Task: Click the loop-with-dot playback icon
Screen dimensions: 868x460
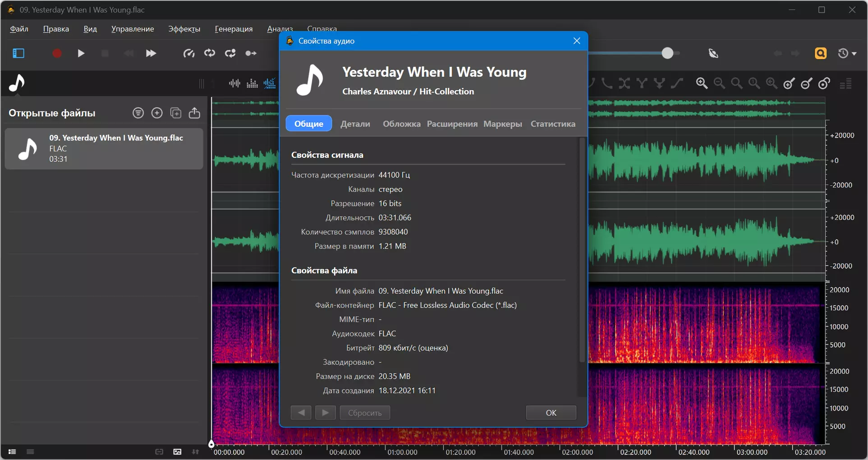Action: click(230, 53)
